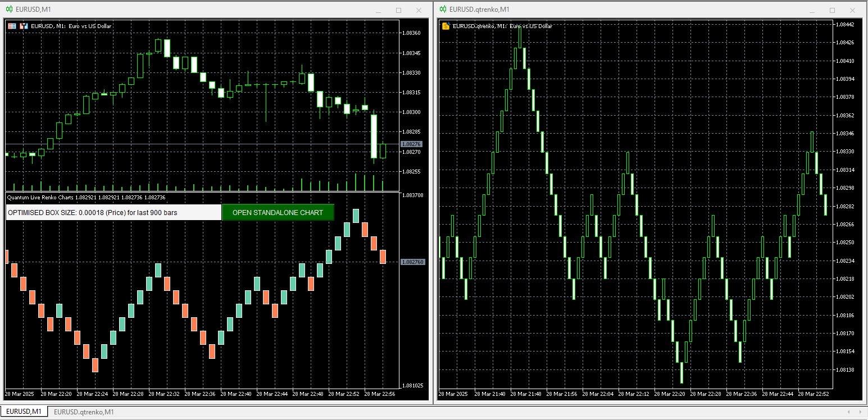Viewport: 868px width, 420px height.
Task: Maximize the EURUSD.qtrenko,M1 chart window
Action: tap(832, 10)
